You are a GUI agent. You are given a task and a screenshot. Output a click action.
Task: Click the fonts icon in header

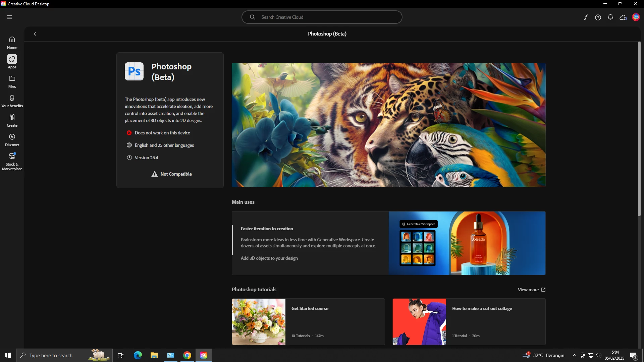point(586,17)
